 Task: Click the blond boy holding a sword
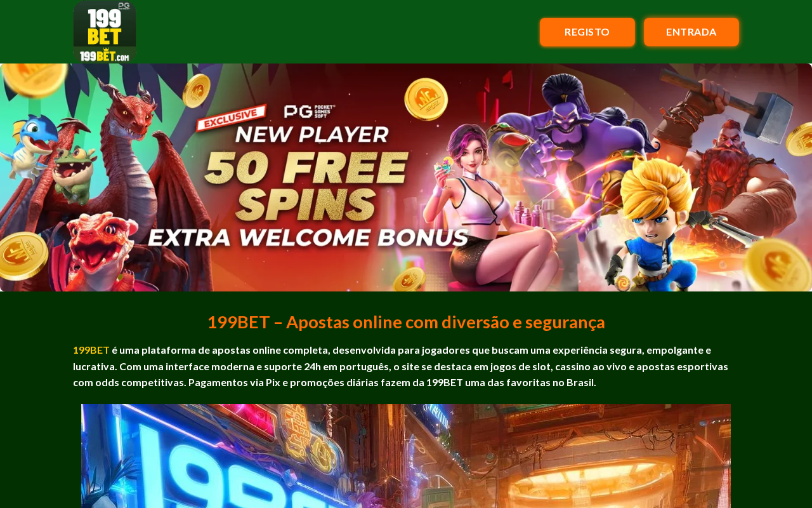[x=666, y=222]
